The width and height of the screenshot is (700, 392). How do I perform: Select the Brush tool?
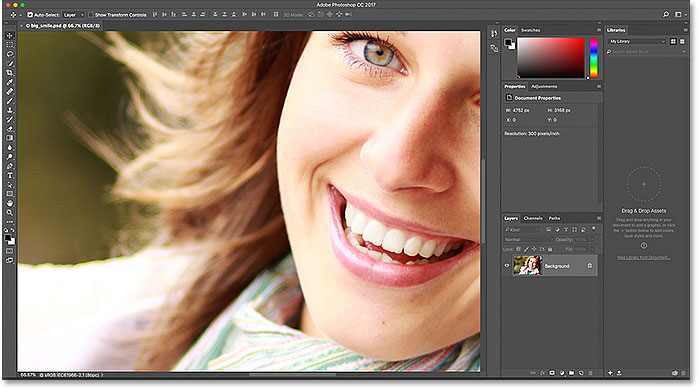pos(10,101)
